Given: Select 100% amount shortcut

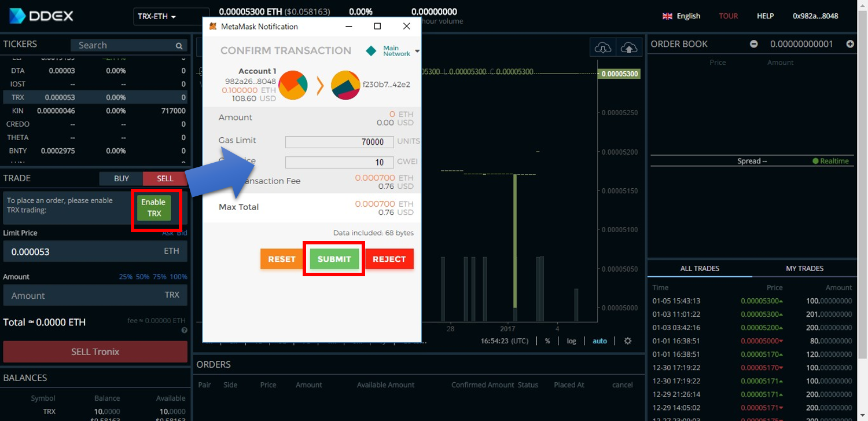Looking at the screenshot, I should tap(178, 277).
